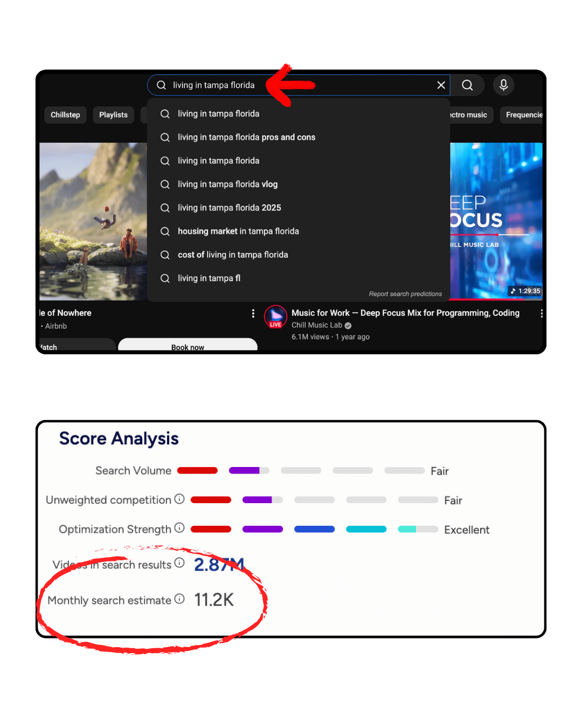The height and width of the screenshot is (728, 582).
Task: Click info icon beside Videos in search results
Action: [x=179, y=564]
